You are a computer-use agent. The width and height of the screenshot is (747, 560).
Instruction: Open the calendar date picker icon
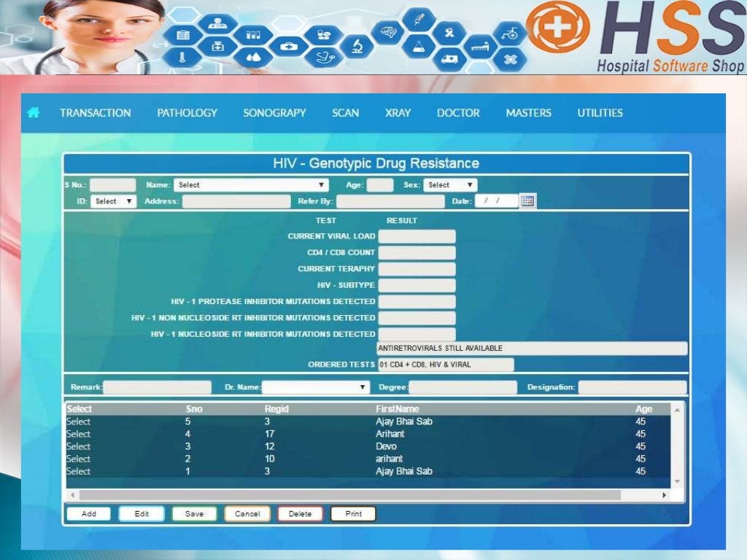coord(527,201)
